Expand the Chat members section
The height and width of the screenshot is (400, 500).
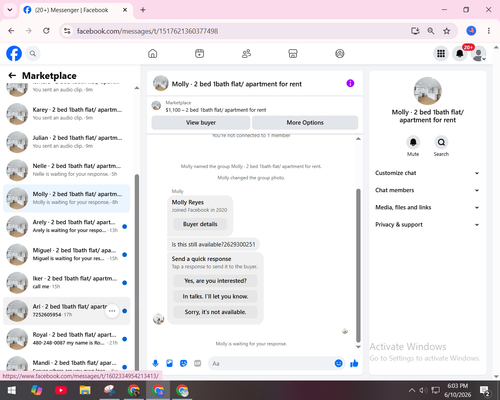point(427,190)
